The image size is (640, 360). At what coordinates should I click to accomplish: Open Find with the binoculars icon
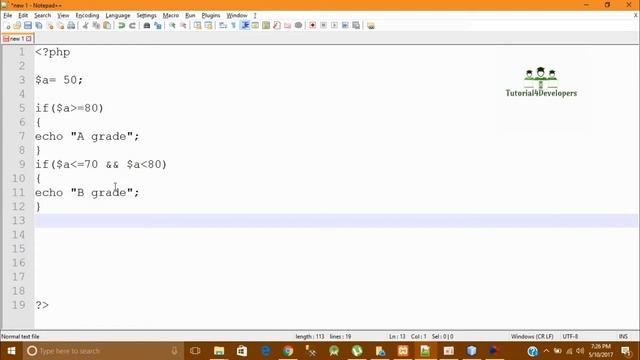click(x=147, y=26)
